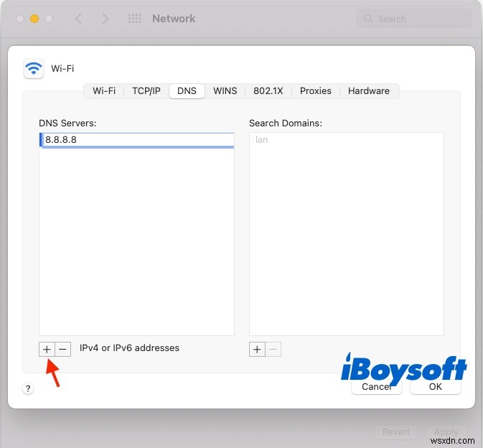Screen dimensions: 483x448
Task: Click the yellow minimize window button
Action: pyautogui.click(x=34, y=19)
